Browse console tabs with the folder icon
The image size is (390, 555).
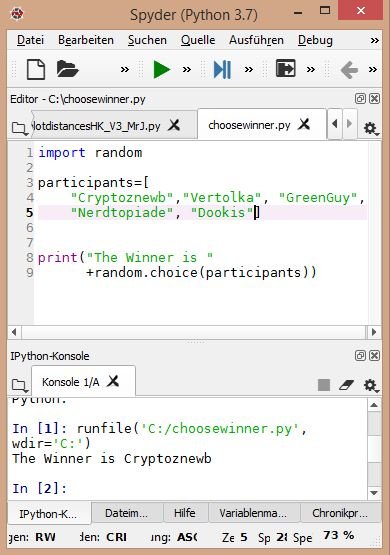point(19,385)
